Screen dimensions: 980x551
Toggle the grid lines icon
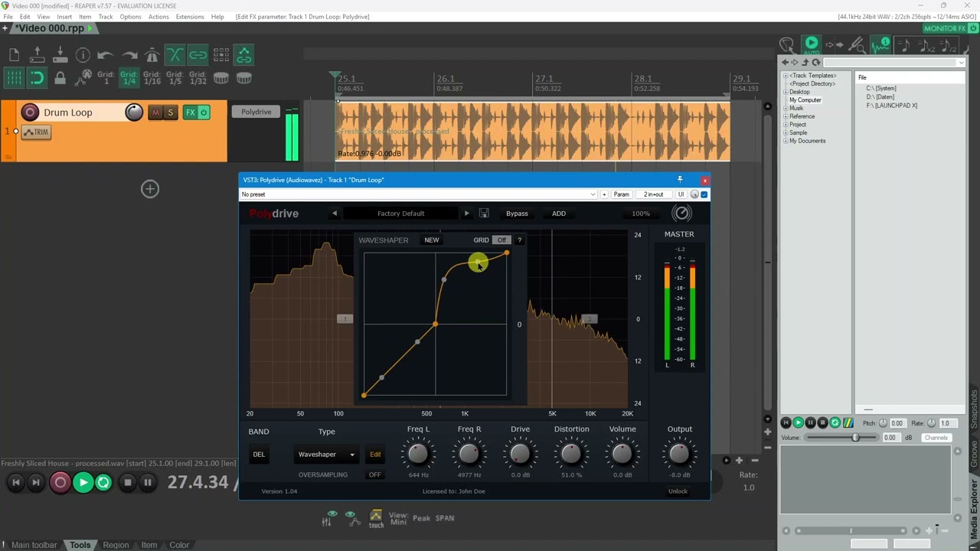click(14, 77)
